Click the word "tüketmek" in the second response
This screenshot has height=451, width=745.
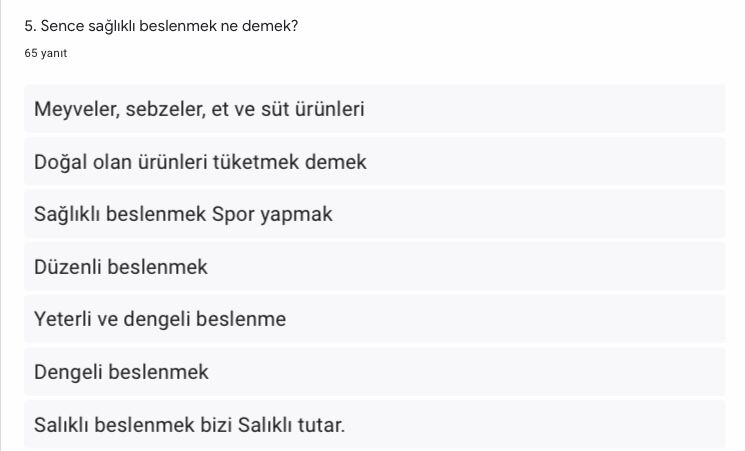(258, 162)
